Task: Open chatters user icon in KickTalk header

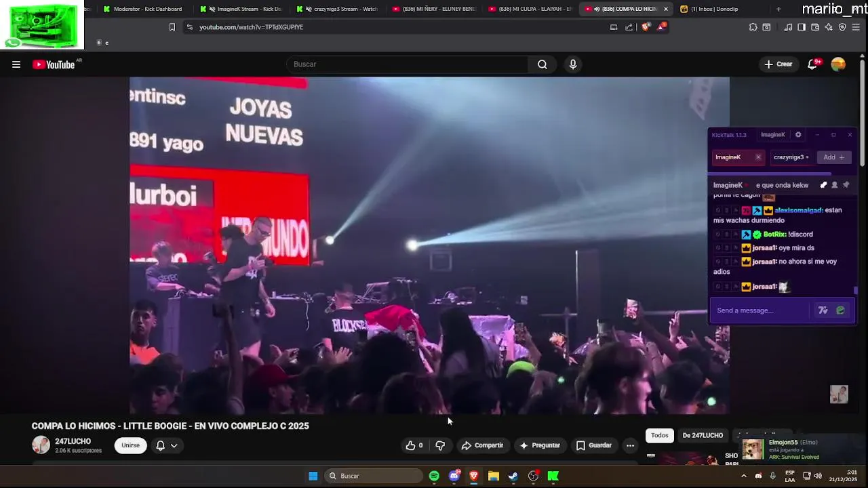Action: click(x=835, y=185)
